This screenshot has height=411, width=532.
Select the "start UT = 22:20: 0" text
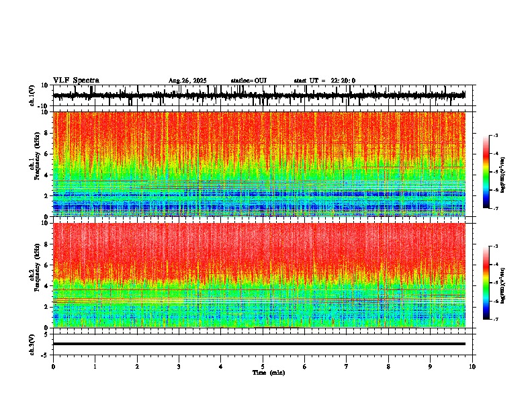click(x=324, y=81)
